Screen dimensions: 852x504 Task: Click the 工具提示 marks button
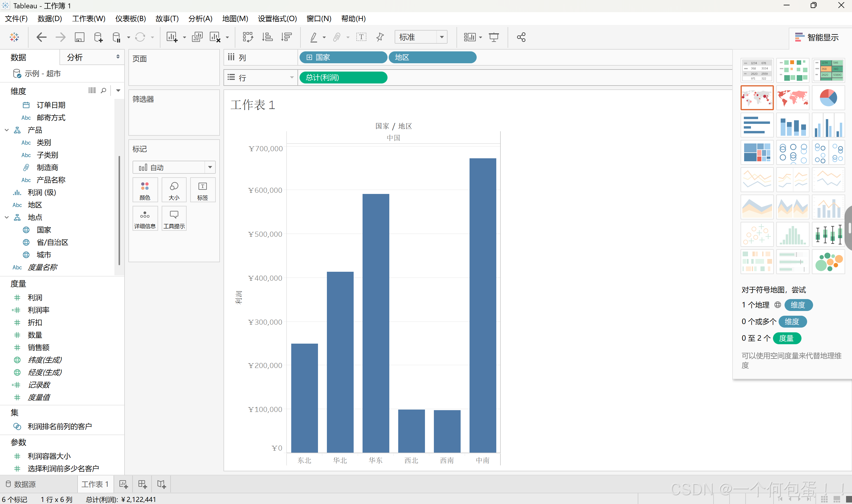[x=174, y=219]
